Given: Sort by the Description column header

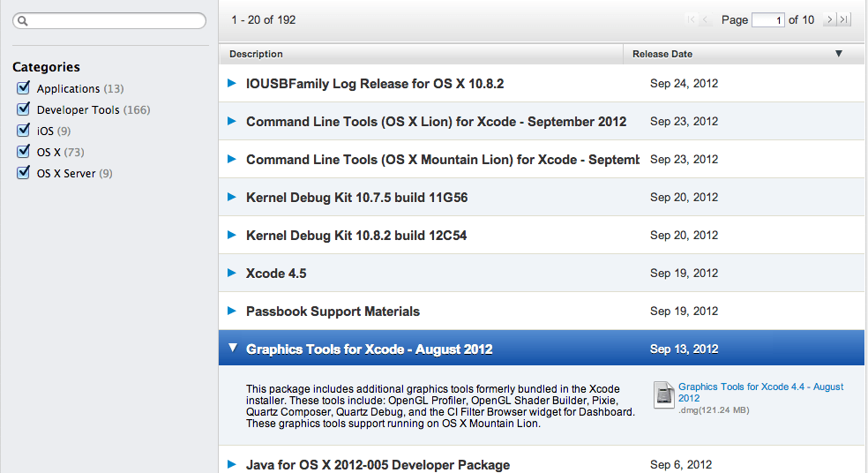Looking at the screenshot, I should pos(256,54).
